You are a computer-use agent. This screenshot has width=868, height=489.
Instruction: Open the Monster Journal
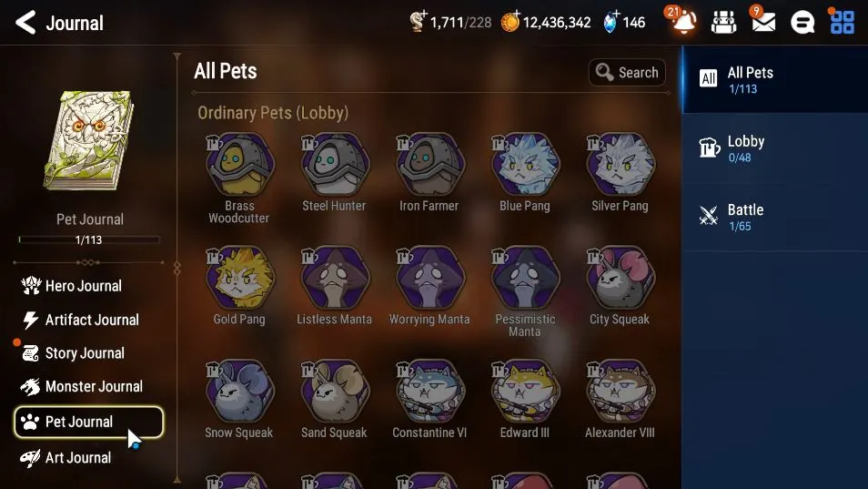pos(82,386)
